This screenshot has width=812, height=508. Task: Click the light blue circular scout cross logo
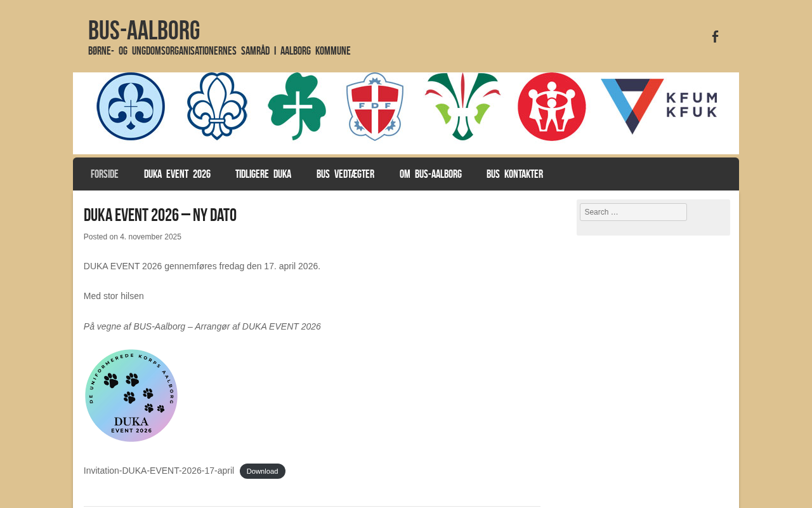(x=131, y=106)
